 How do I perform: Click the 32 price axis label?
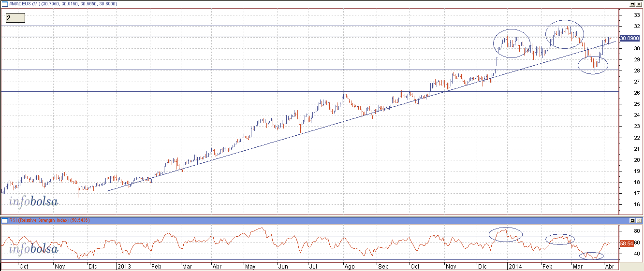coord(637,27)
